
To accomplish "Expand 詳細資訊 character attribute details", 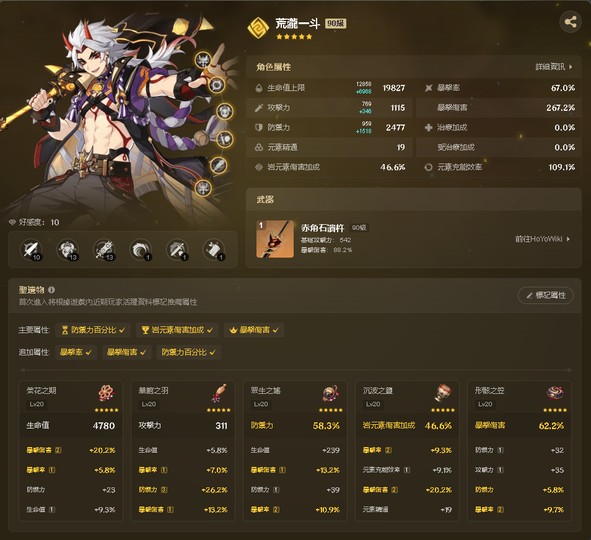I will (x=554, y=67).
